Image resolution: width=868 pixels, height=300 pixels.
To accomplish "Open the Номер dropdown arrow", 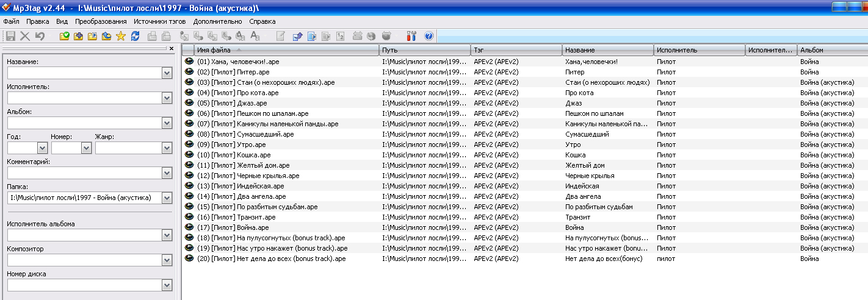I will coord(86,148).
